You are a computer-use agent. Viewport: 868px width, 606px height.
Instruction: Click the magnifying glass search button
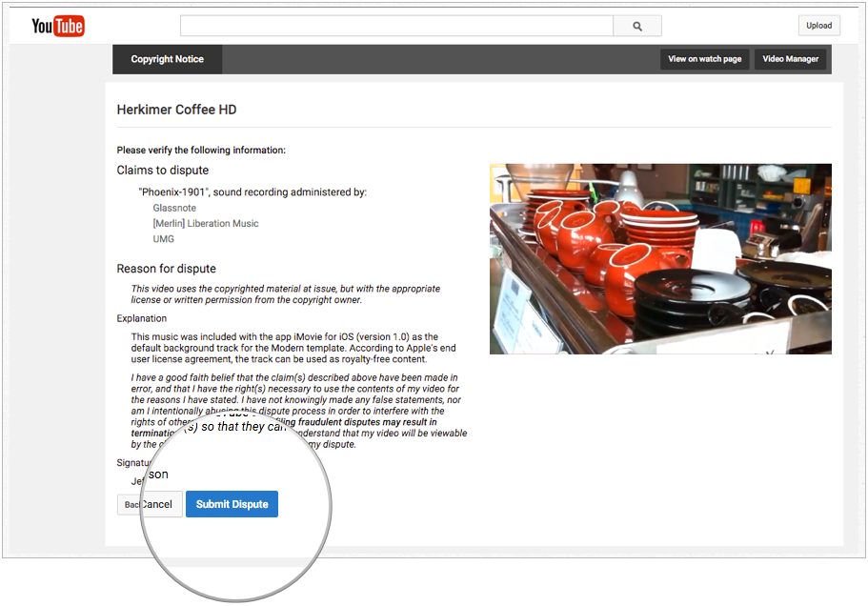[x=636, y=27]
